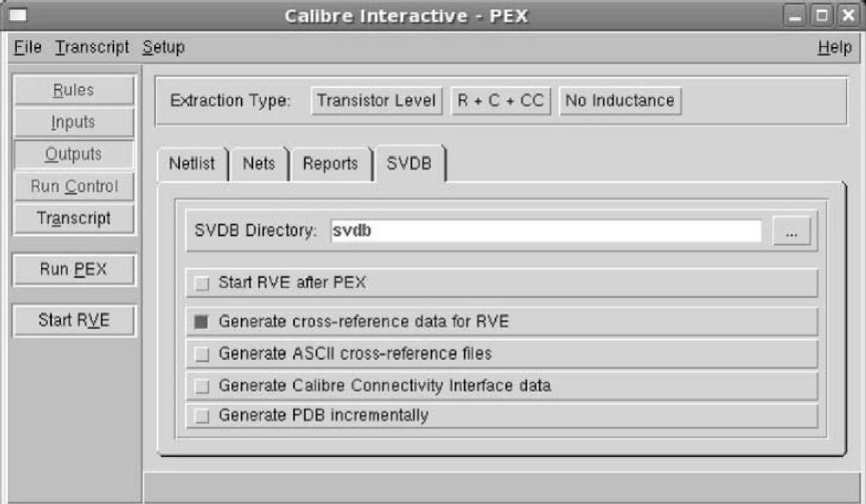The width and height of the screenshot is (866, 504).
Task: Minimize the Calibre Interactive PEX window
Action: pyautogui.click(x=795, y=16)
